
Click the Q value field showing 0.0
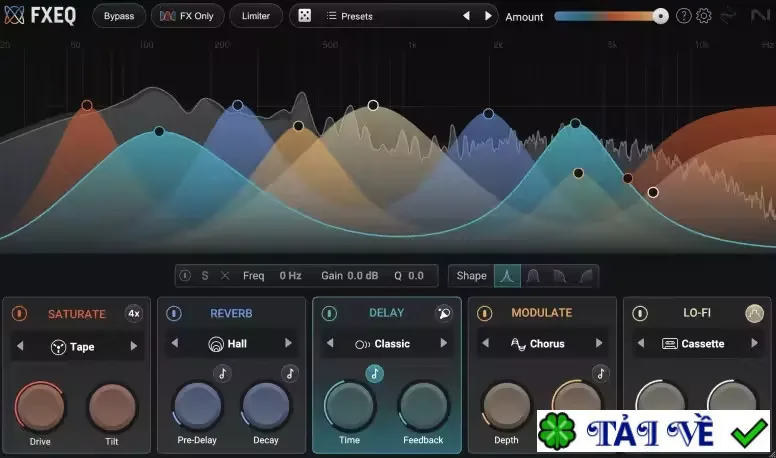(x=416, y=276)
